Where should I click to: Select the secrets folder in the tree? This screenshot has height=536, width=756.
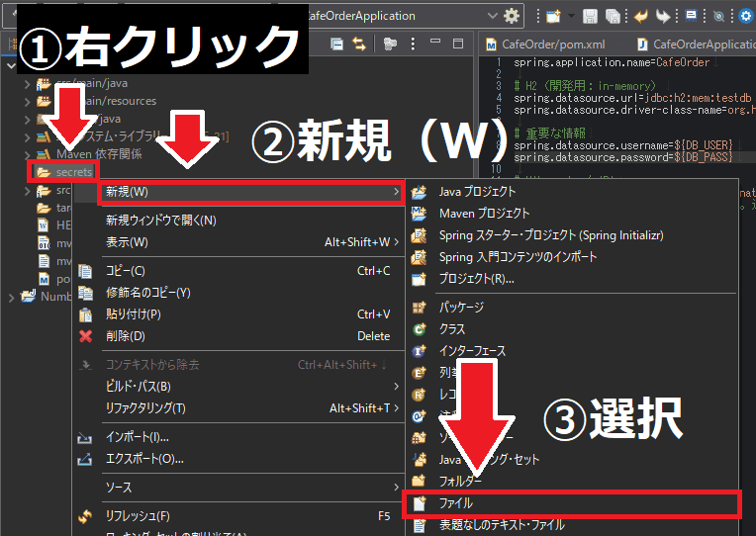pyautogui.click(x=74, y=172)
